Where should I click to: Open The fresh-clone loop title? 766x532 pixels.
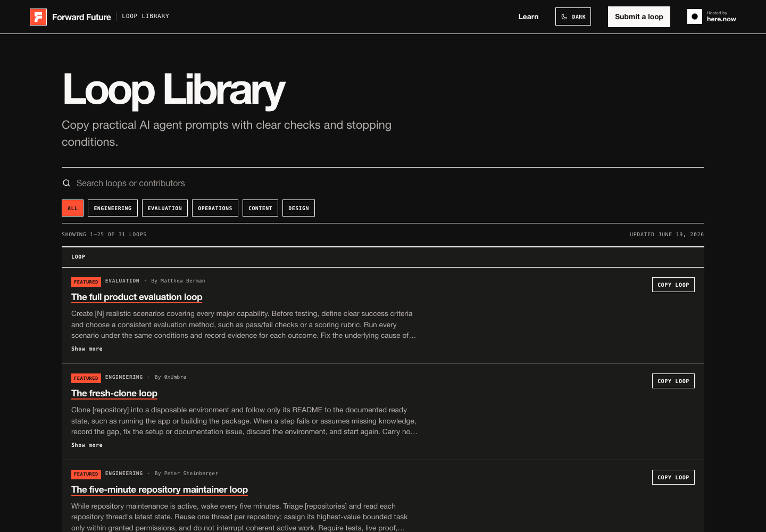pyautogui.click(x=114, y=393)
